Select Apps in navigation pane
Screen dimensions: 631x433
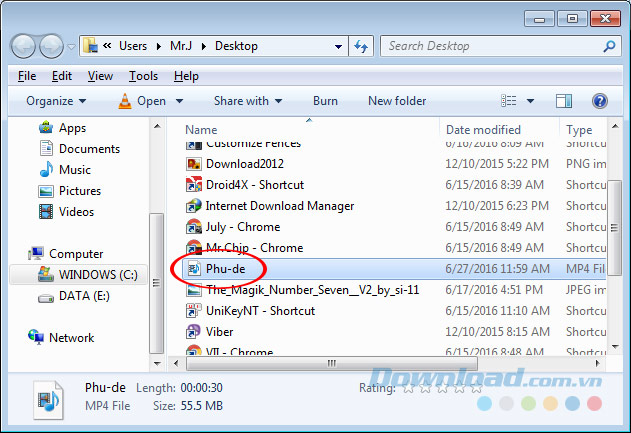tap(62, 128)
